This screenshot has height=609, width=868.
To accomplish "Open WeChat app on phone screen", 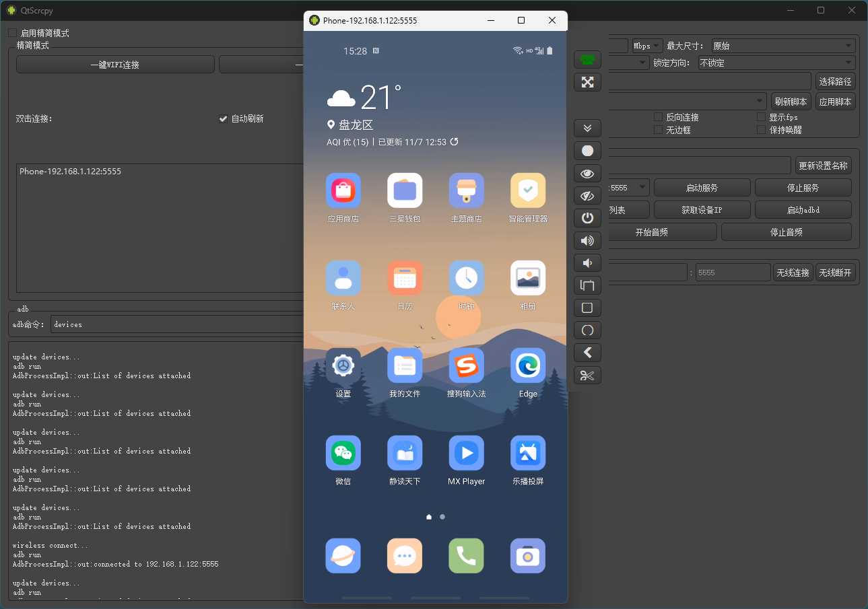I will click(x=343, y=454).
